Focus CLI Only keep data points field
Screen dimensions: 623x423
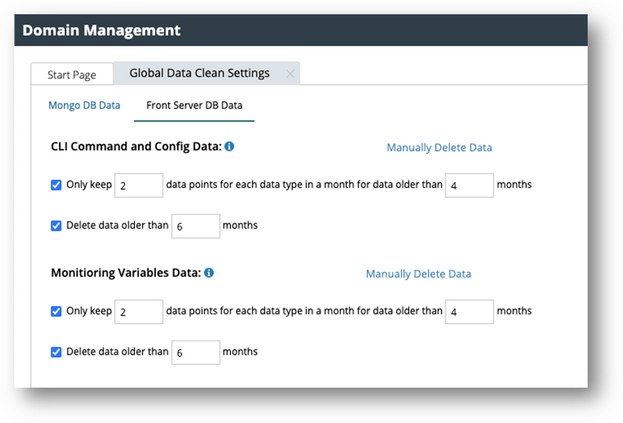(x=139, y=185)
